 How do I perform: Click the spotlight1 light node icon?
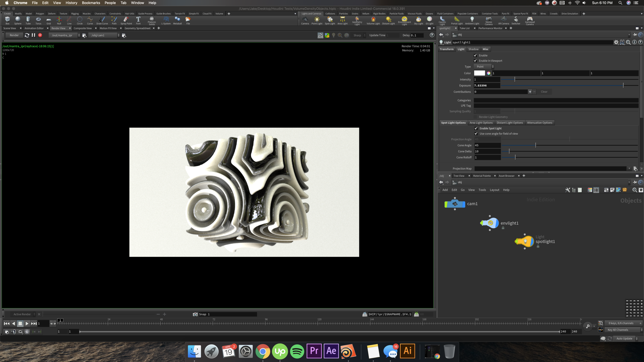(x=524, y=241)
